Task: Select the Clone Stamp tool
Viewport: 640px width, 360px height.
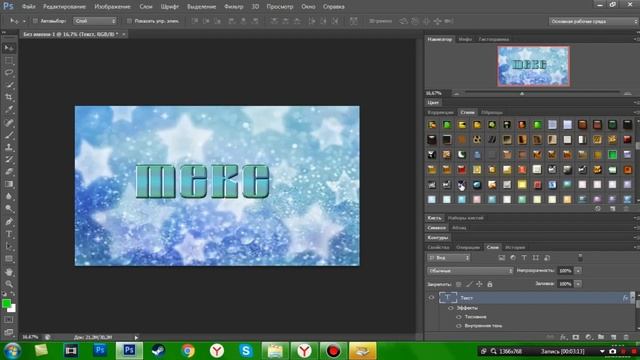Action: click(x=9, y=147)
